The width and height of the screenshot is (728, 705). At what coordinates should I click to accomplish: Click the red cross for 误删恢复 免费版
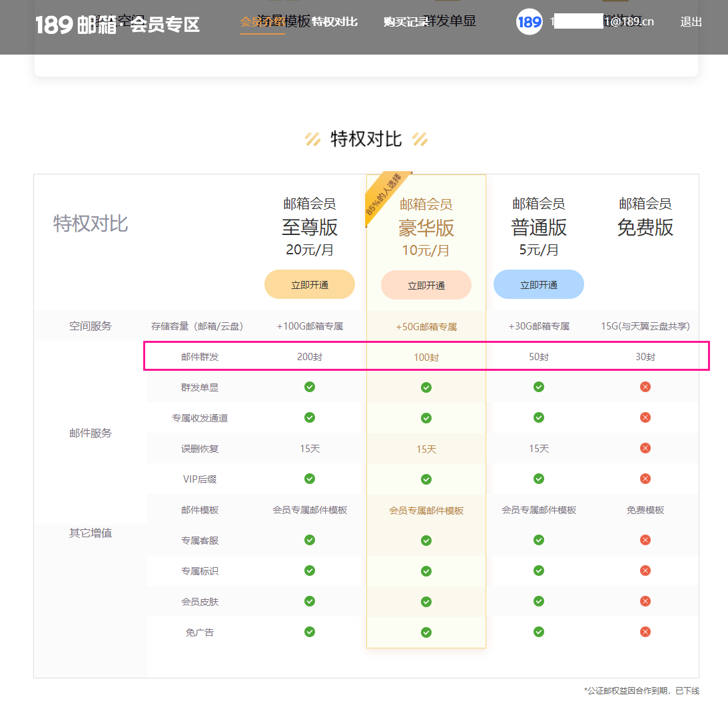pos(645,448)
